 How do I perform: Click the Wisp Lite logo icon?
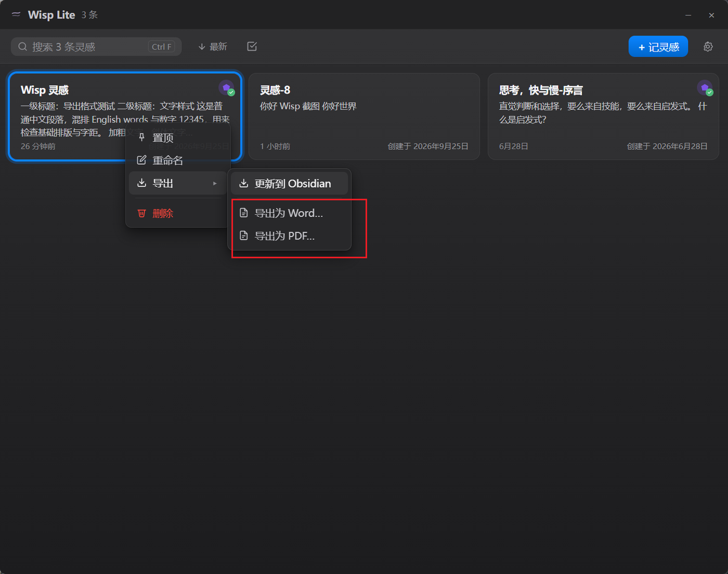point(16,14)
